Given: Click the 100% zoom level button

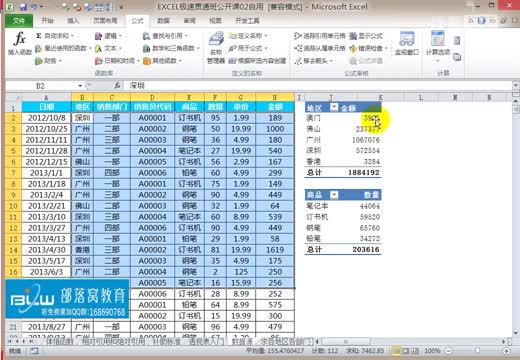Looking at the screenshot, I should (432, 351).
